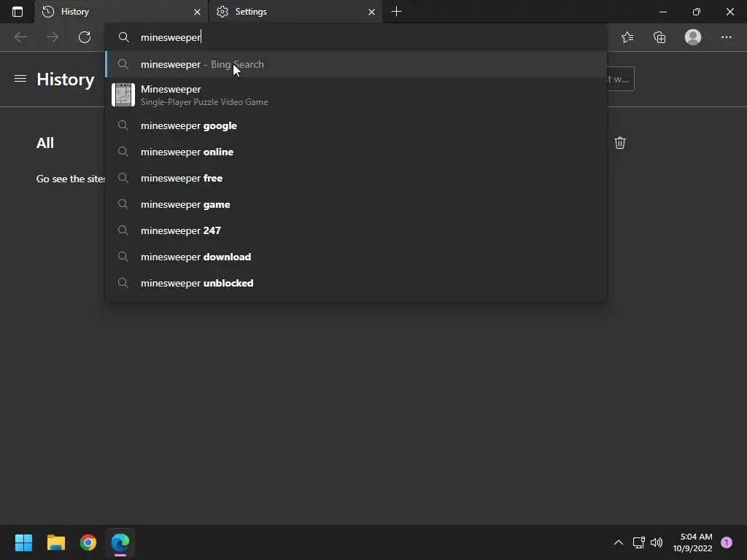Launch Google Chrome from taskbar
Image resolution: width=747 pixels, height=560 pixels.
point(88,542)
